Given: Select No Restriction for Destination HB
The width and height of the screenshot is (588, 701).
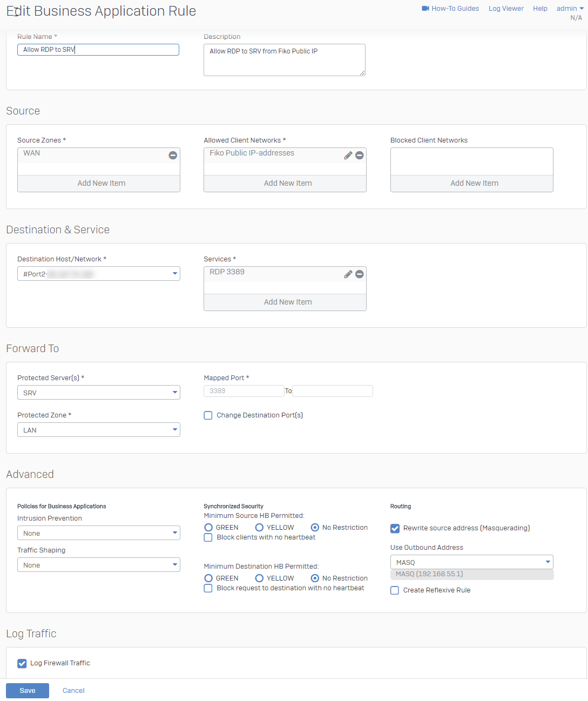Looking at the screenshot, I should [x=315, y=578].
